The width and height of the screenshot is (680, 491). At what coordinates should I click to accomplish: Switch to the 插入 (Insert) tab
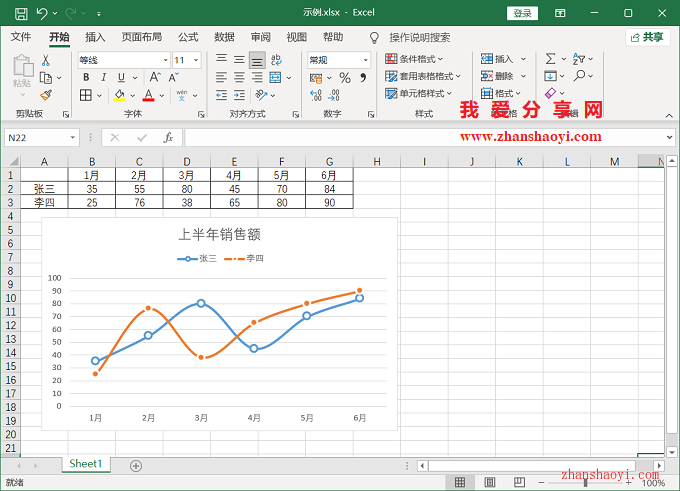[x=95, y=37]
